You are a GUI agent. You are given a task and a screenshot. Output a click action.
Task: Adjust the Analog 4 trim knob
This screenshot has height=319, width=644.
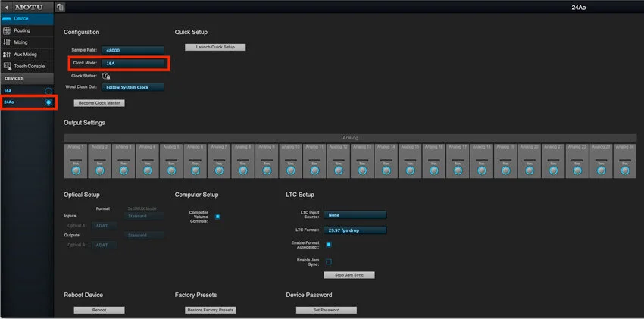pyautogui.click(x=148, y=170)
